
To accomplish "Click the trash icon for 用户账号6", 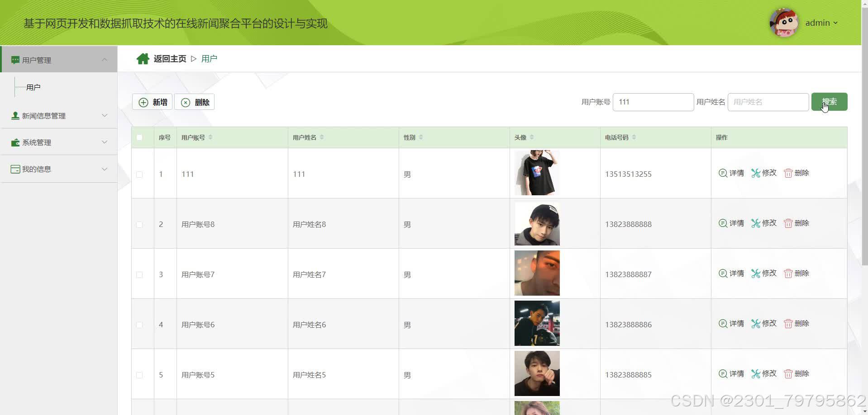I will tap(788, 324).
